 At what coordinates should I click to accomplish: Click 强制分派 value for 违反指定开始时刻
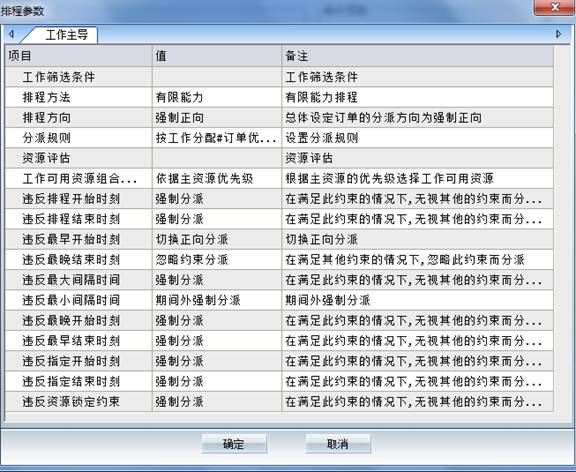click(217, 361)
